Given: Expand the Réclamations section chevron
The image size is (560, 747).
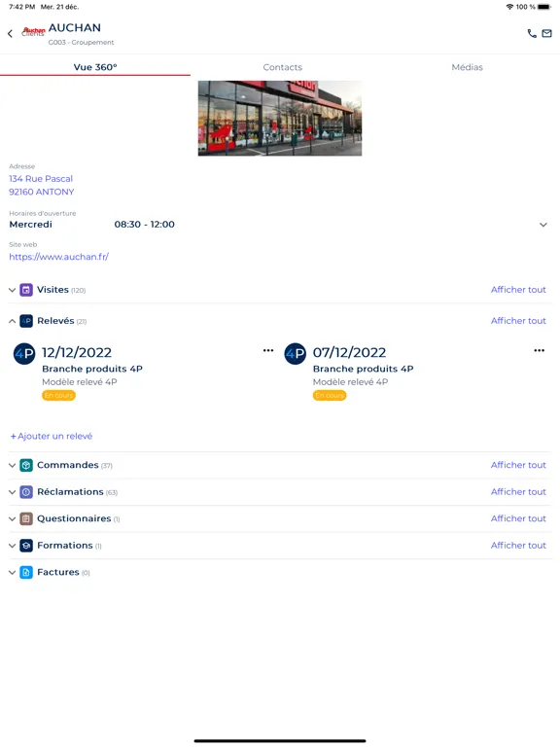Looking at the screenshot, I should click(x=12, y=491).
